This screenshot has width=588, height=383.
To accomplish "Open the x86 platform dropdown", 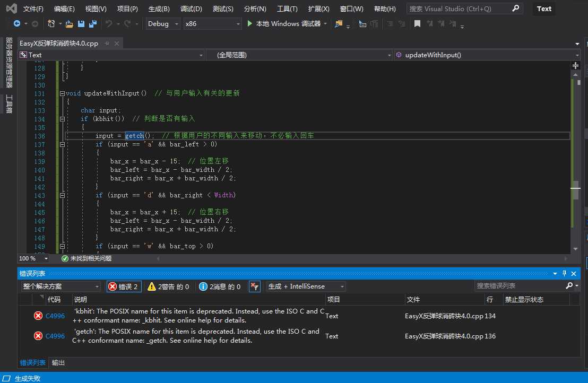I will click(212, 24).
